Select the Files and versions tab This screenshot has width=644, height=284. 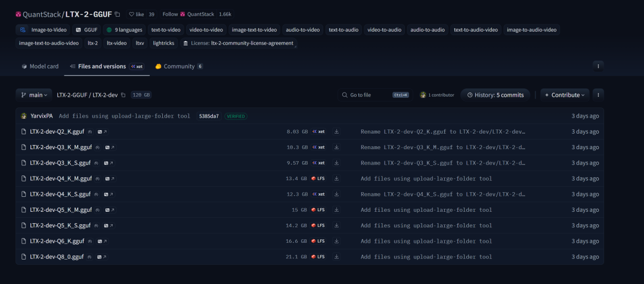107,66
